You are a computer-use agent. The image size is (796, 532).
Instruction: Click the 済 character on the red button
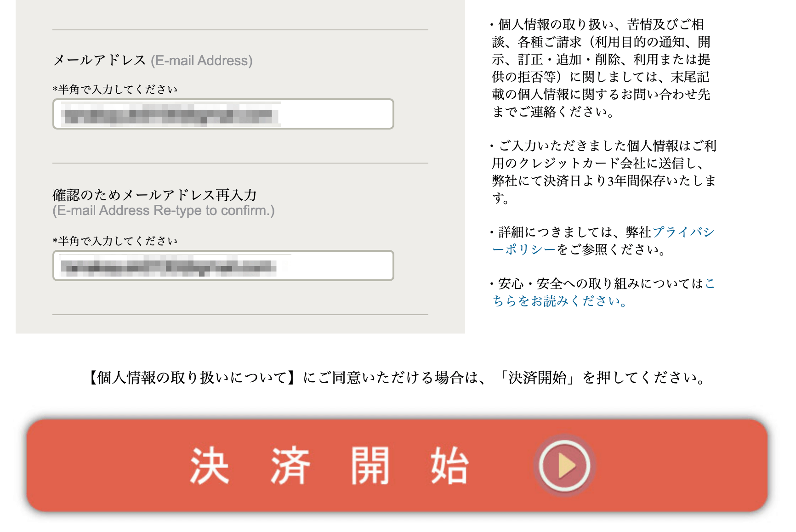(x=290, y=466)
